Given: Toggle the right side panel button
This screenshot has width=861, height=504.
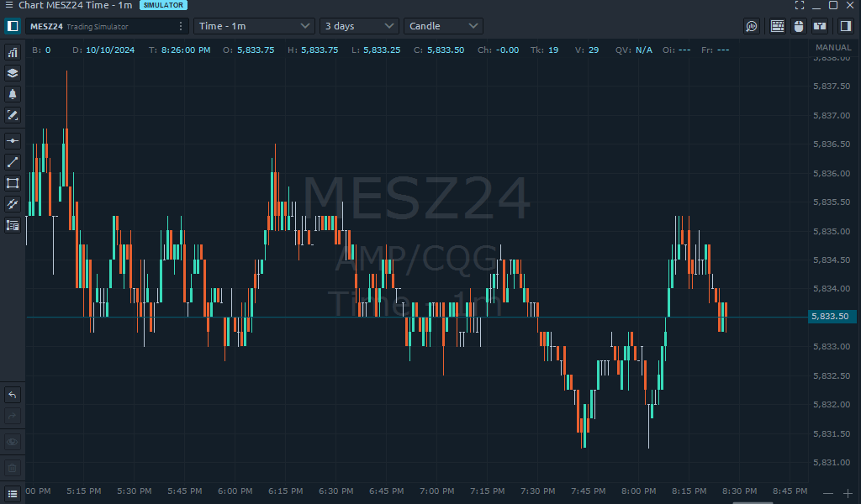Looking at the screenshot, I should [846, 26].
